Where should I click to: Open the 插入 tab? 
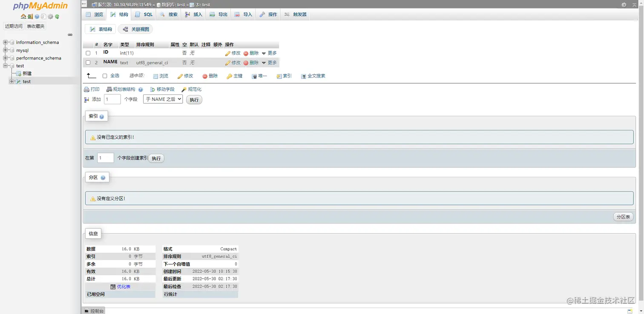(194, 14)
